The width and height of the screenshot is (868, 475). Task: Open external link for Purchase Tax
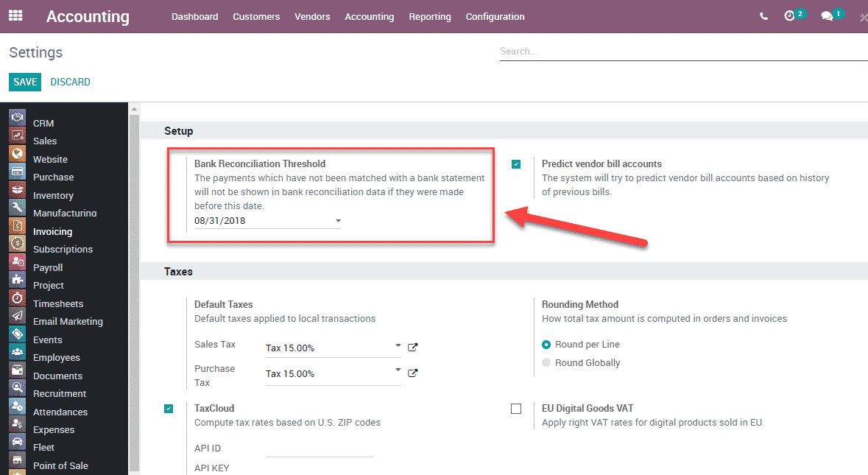pyautogui.click(x=413, y=373)
